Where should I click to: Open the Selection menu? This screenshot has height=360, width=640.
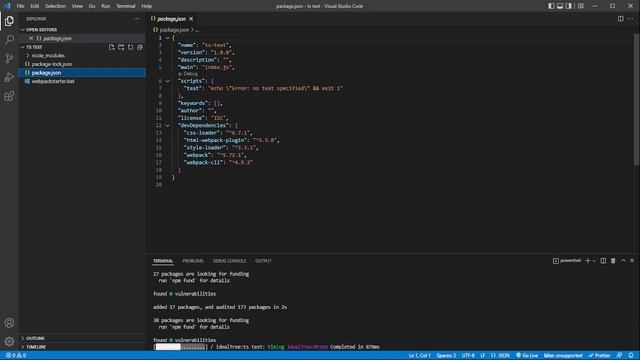[55, 6]
